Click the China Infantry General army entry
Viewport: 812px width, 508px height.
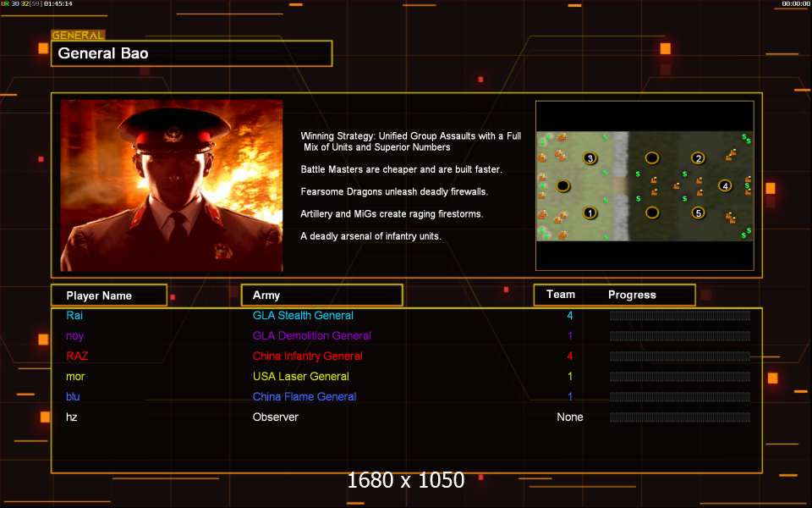[x=308, y=356]
